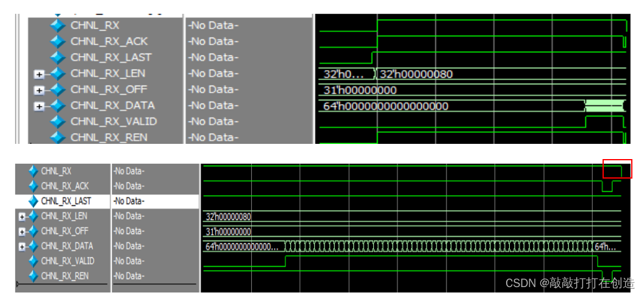Select the CHNL_RX_DATA signal name in the bottom panel
The height and width of the screenshot is (295, 644).
coord(67,247)
